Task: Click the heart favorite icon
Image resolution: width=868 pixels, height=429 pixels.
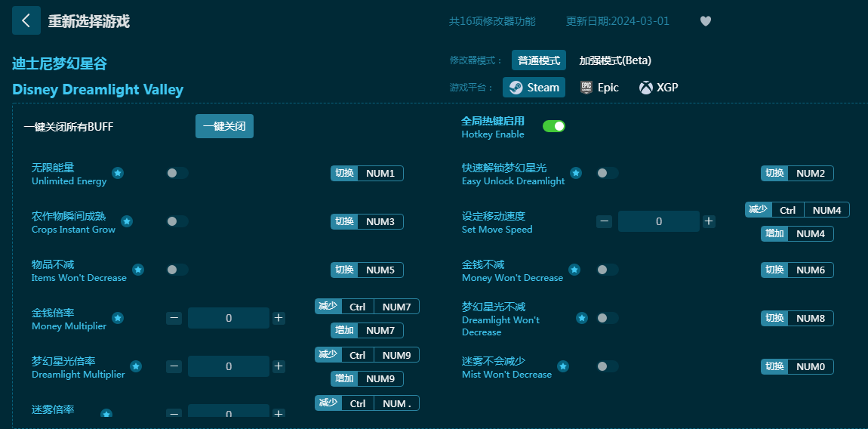Action: click(705, 21)
